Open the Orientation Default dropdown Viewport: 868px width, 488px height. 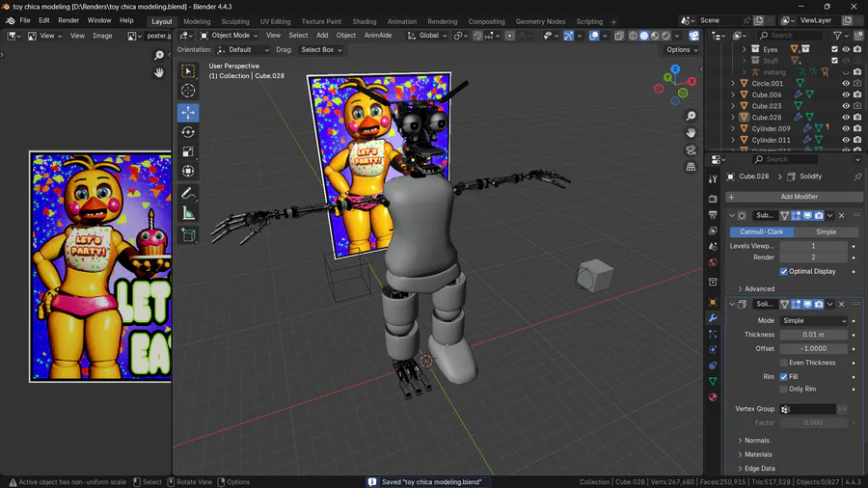243,50
